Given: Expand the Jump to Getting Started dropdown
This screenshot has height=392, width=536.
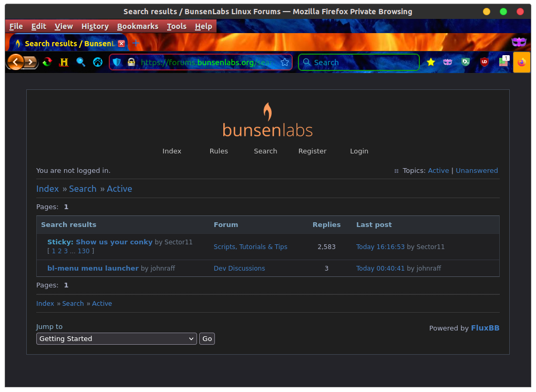Looking at the screenshot, I should pyautogui.click(x=117, y=339).
